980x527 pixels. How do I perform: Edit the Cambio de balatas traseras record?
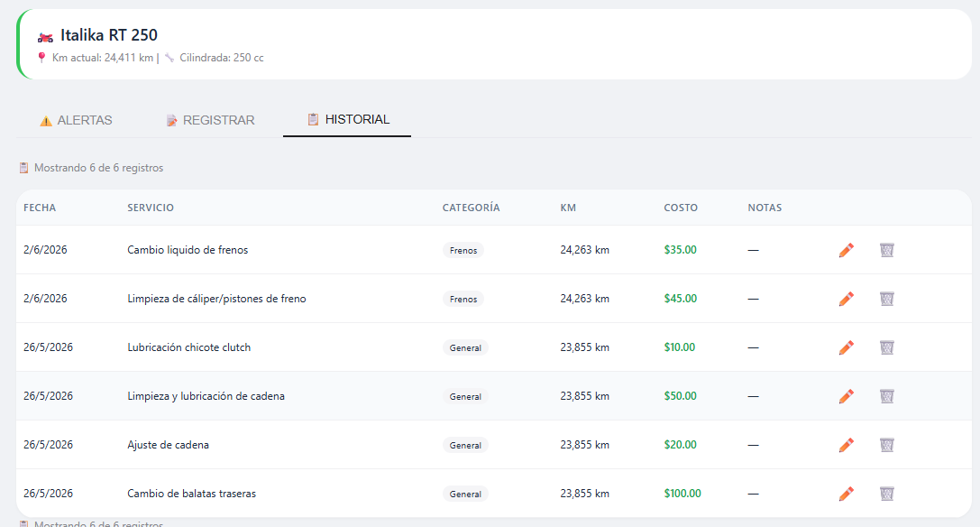coord(847,494)
